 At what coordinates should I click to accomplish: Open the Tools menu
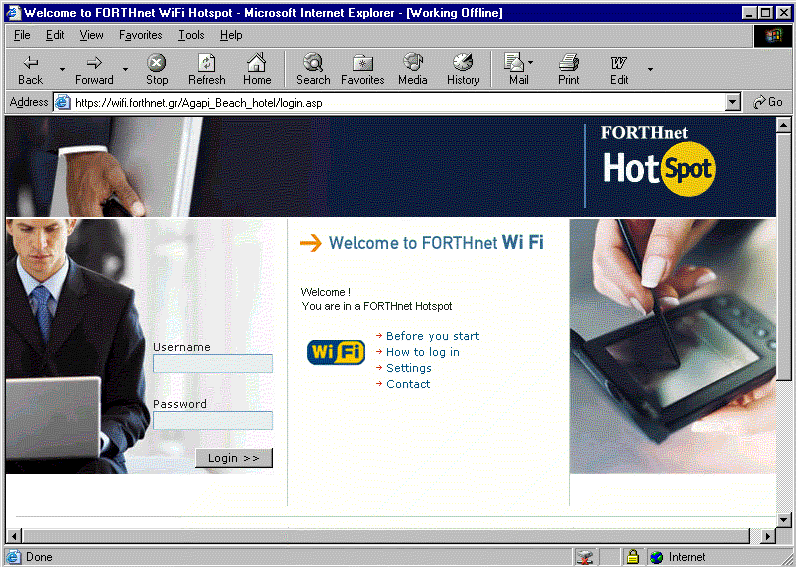click(x=191, y=35)
